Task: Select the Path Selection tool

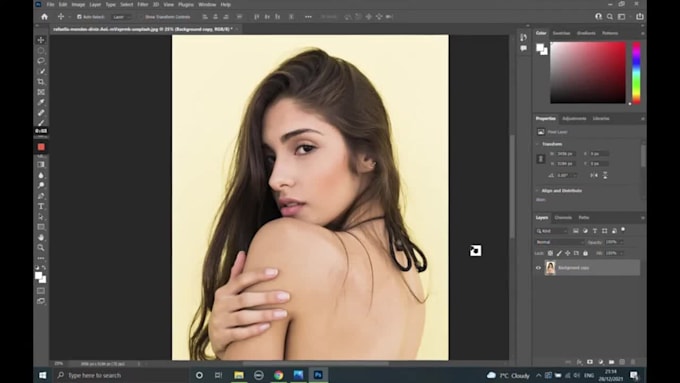Action: coord(41,216)
